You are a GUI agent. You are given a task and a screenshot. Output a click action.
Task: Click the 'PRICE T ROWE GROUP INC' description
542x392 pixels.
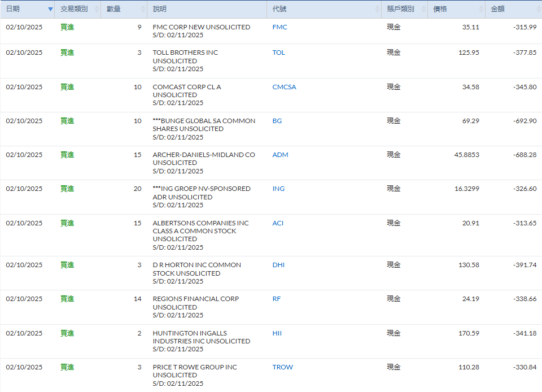[x=195, y=367]
